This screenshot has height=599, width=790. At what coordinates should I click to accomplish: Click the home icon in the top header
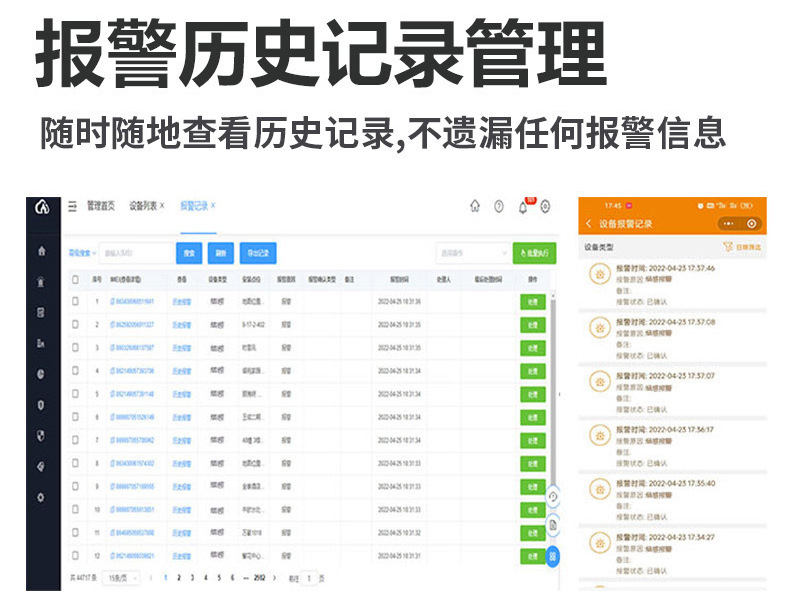click(475, 206)
